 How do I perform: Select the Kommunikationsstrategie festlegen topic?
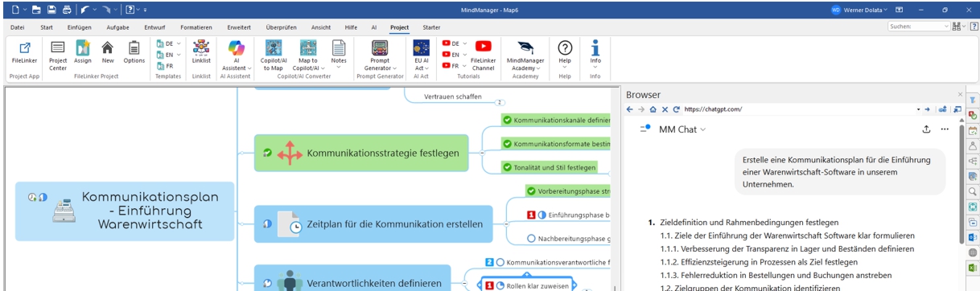pyautogui.click(x=361, y=153)
